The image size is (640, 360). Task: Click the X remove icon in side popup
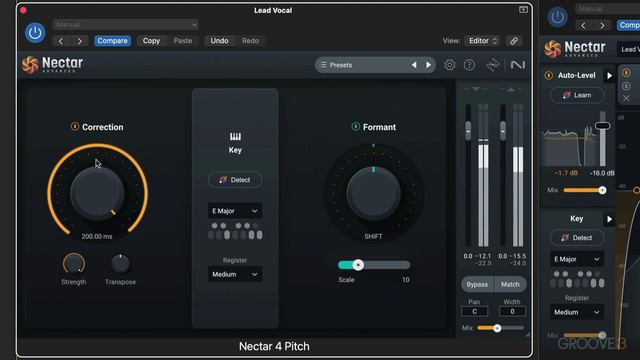(x=626, y=98)
